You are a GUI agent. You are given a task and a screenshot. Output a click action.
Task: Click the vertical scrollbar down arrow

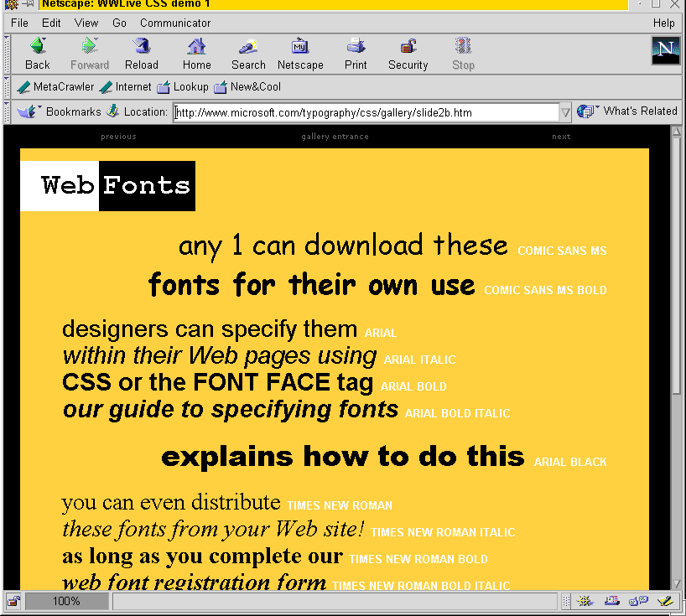click(677, 583)
